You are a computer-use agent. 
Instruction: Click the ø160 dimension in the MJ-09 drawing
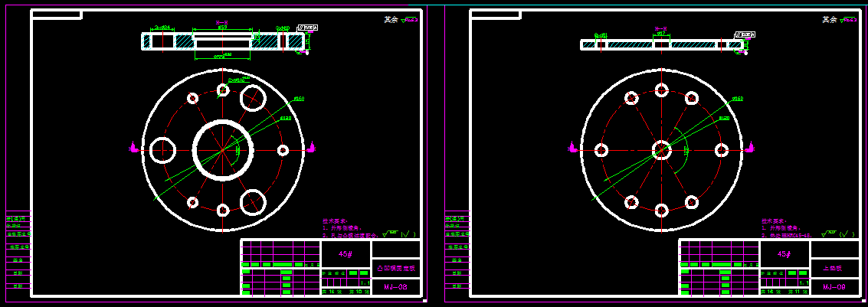click(x=737, y=99)
